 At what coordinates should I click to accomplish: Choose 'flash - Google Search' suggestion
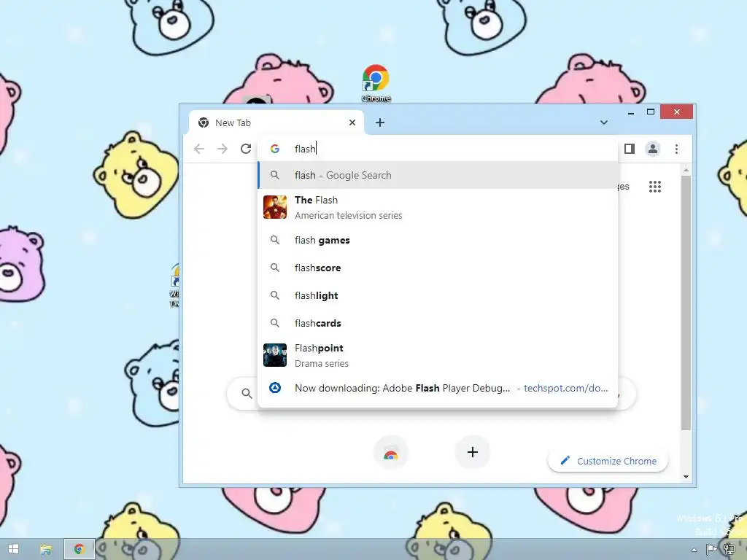click(438, 175)
